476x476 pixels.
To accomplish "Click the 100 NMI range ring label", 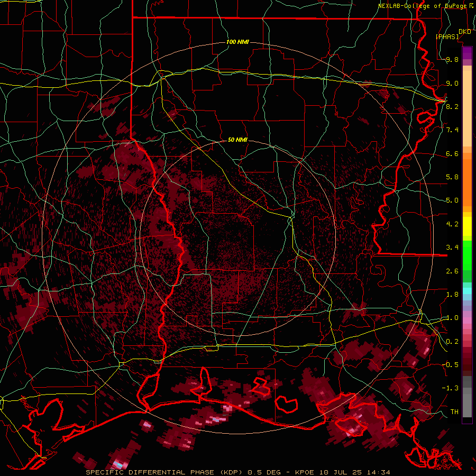I will [237, 42].
